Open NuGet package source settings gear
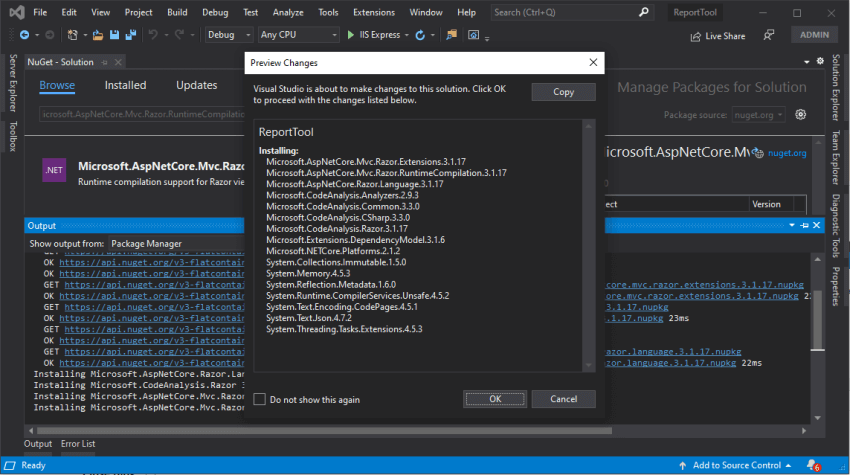The width and height of the screenshot is (850, 475). click(x=800, y=114)
